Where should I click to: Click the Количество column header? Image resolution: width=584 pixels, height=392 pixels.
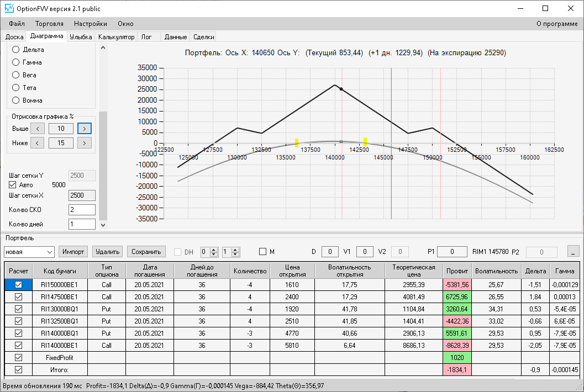tap(250, 271)
